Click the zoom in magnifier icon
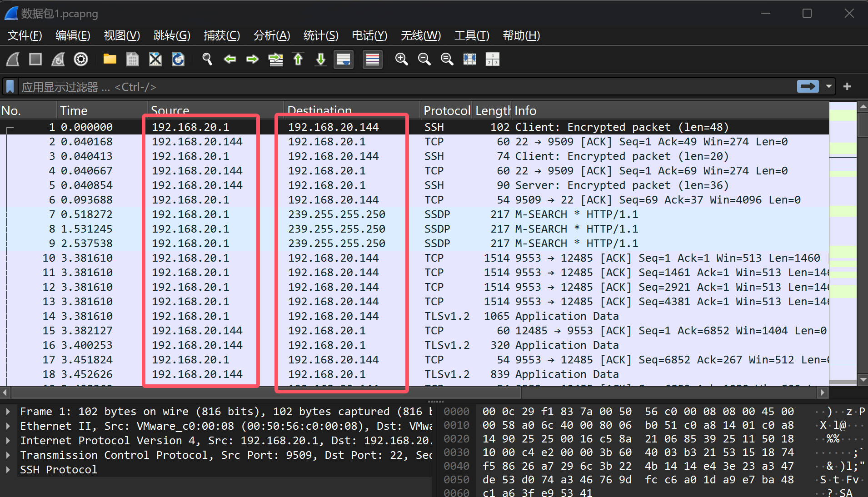Viewport: 868px width, 497px height. tap(401, 60)
